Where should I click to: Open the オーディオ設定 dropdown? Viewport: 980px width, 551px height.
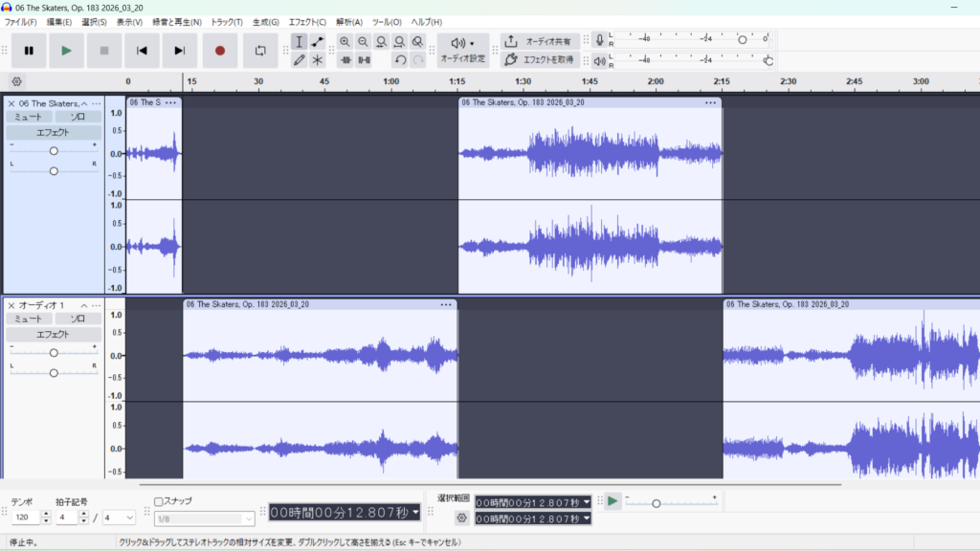click(462, 51)
